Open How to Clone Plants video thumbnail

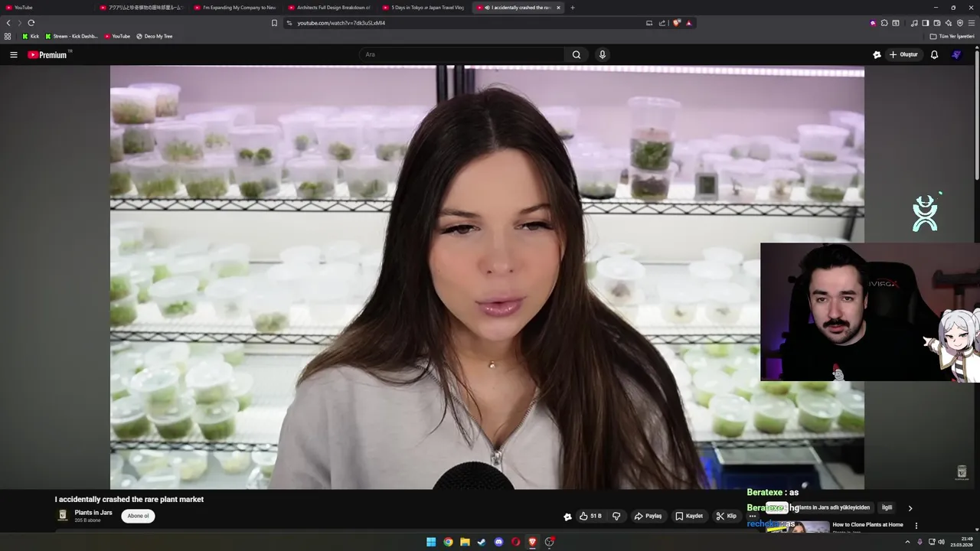pos(798,527)
